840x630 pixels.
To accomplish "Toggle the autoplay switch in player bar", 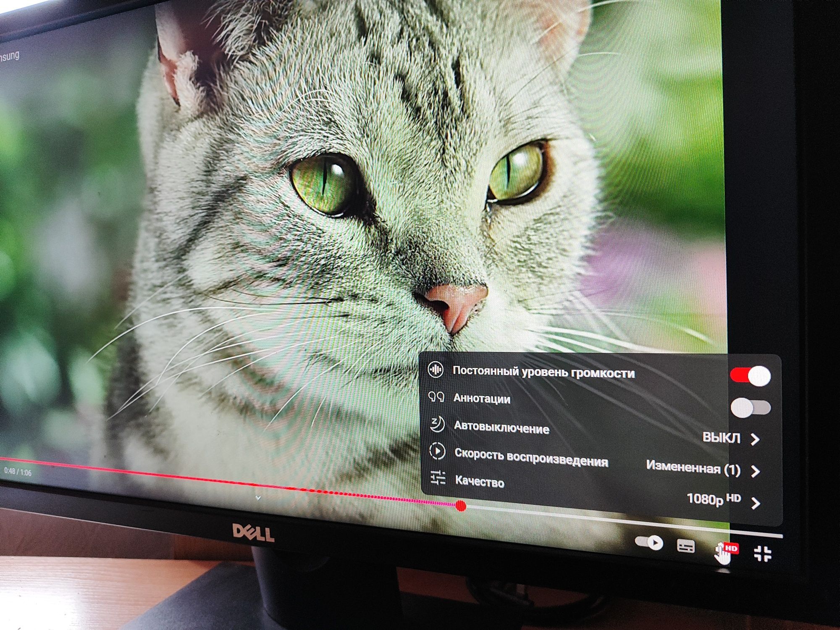I will [x=649, y=542].
